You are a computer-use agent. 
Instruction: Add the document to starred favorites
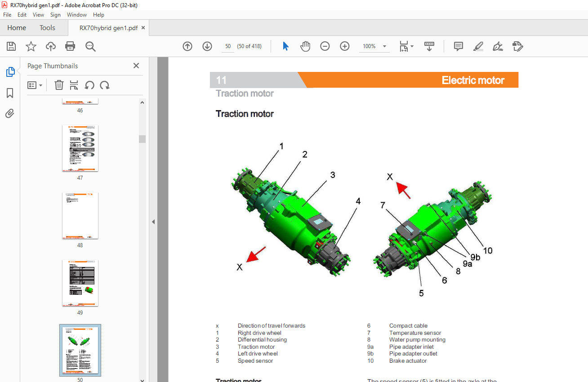31,46
